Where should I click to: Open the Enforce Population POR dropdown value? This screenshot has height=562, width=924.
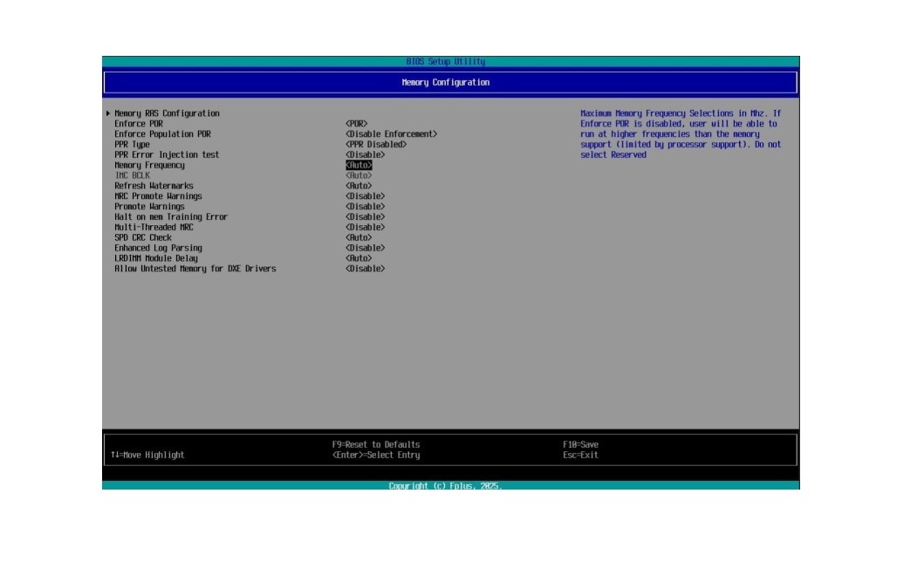391,134
